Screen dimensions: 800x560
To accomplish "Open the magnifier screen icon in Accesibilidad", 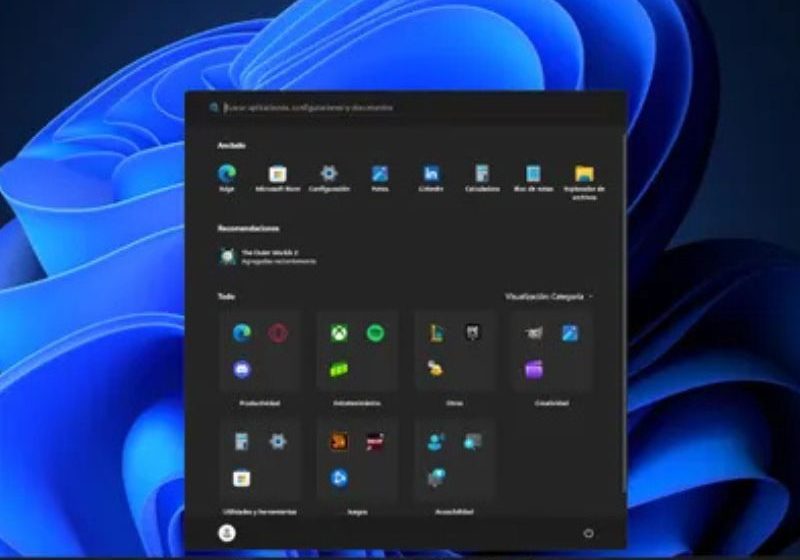I will pyautogui.click(x=473, y=442).
